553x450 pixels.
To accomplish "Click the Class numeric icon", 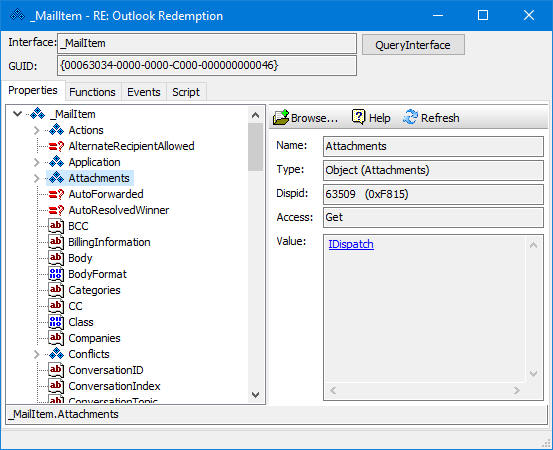I will 56,322.
